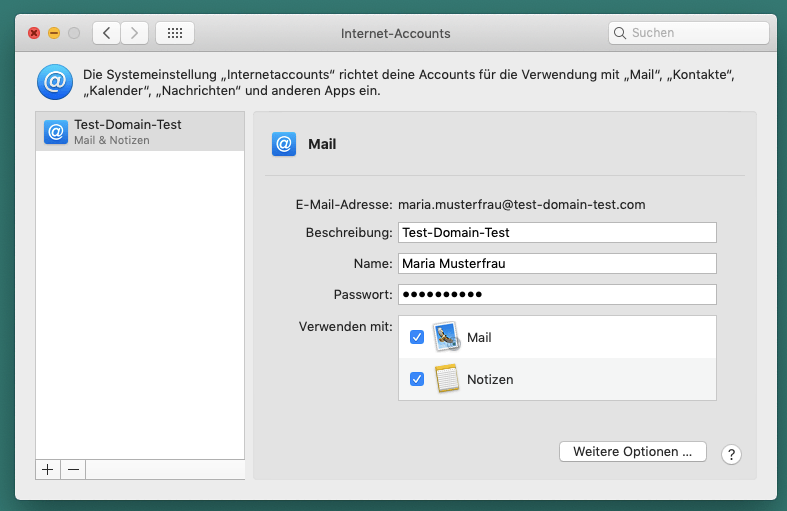Show all preferences grid button
787x511 pixels.
click(x=175, y=33)
